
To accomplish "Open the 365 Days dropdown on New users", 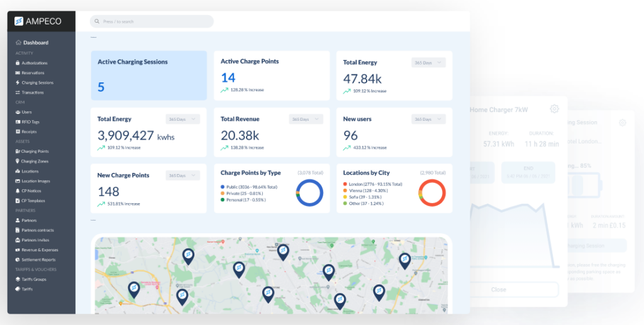I will tap(428, 119).
